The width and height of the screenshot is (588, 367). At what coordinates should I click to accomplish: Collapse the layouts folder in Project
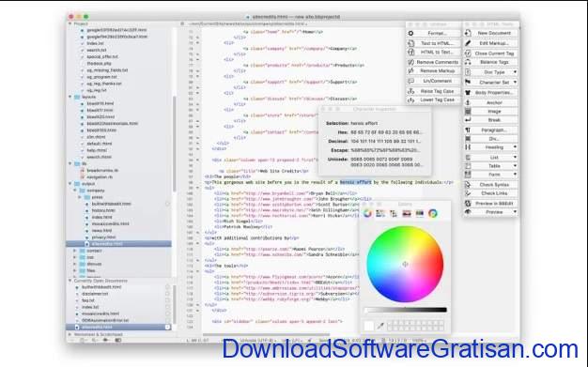coord(70,97)
